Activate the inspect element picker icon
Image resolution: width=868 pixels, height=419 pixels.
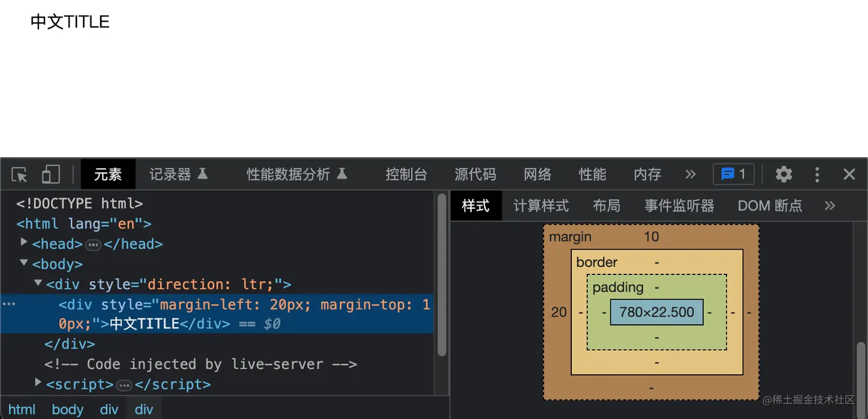click(20, 174)
